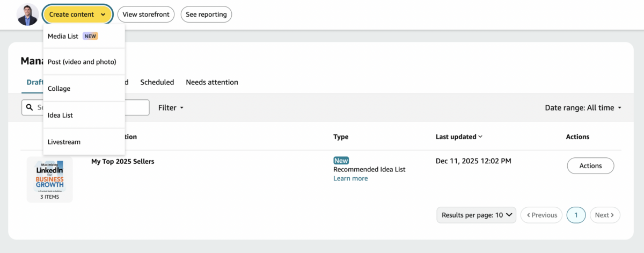Choose Livestream from the menu
The width and height of the screenshot is (644, 253).
[84, 142]
